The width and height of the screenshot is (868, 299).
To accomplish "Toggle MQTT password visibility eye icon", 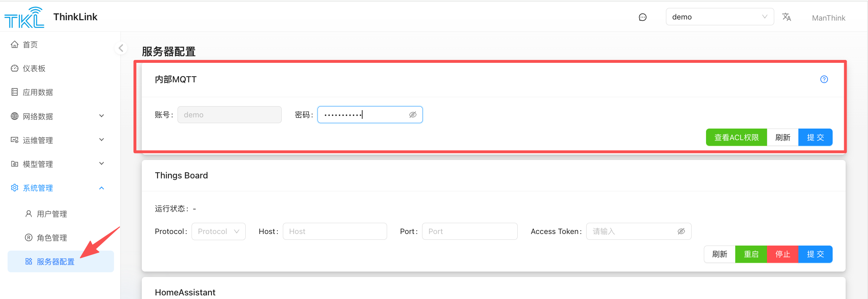I will coord(413,115).
